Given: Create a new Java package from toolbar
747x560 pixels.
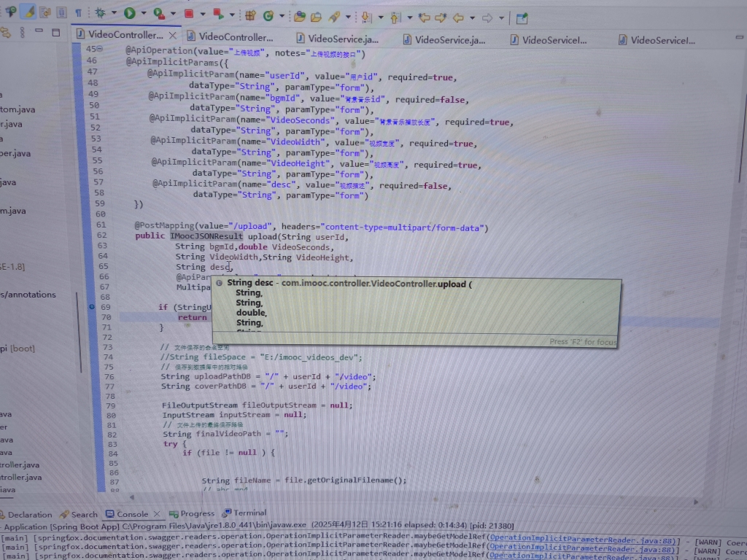Looking at the screenshot, I should click(251, 16).
